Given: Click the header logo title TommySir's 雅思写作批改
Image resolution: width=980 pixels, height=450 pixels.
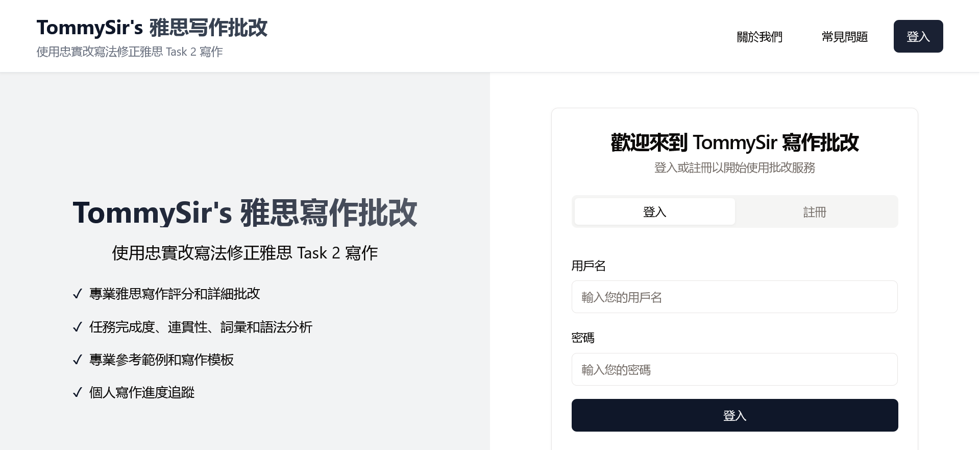Looking at the screenshot, I should coord(152,28).
